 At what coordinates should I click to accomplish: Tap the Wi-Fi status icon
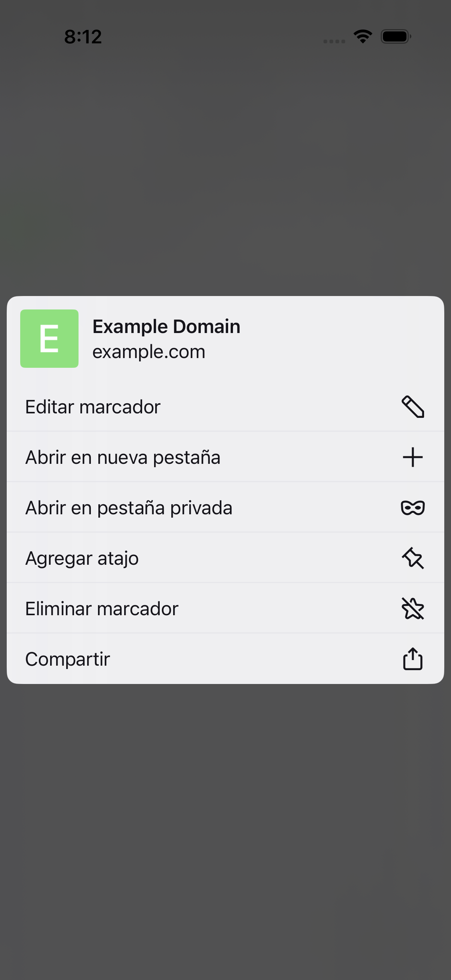pos(363,37)
